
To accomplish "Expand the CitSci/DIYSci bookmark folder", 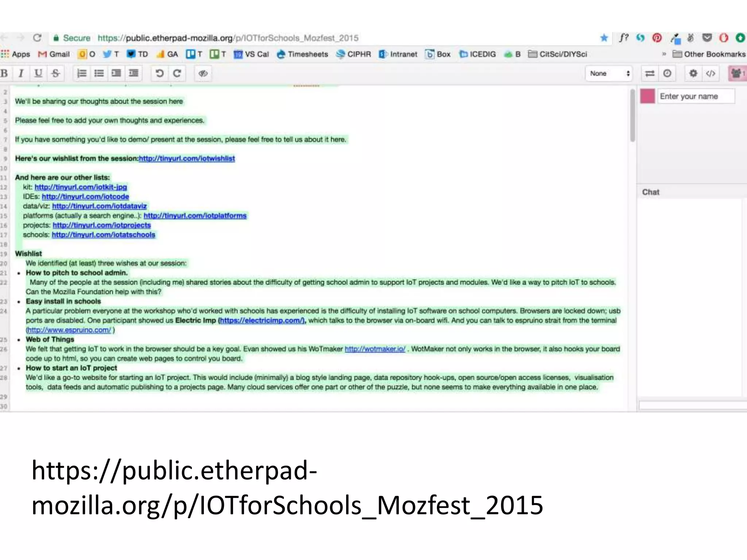I will pos(558,54).
